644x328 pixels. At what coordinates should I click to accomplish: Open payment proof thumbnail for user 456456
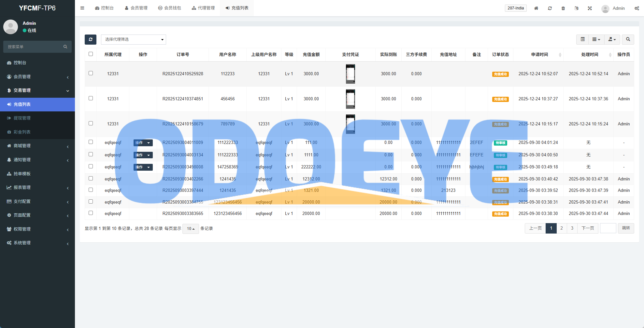350,99
